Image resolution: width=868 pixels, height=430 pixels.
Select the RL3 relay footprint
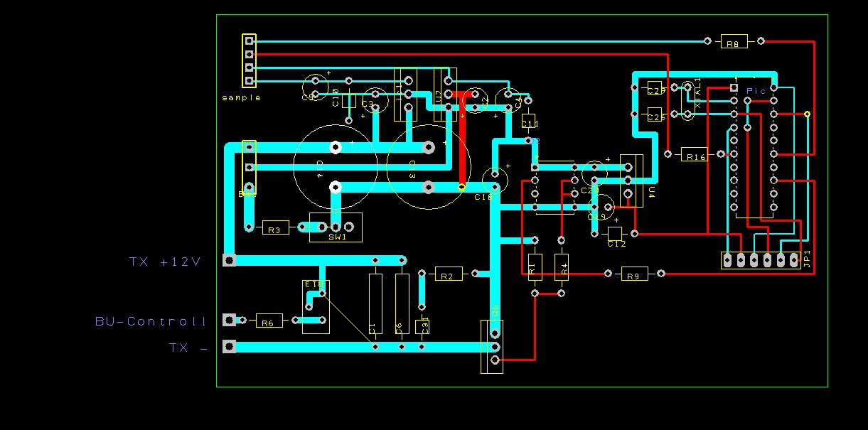[x=315, y=306]
